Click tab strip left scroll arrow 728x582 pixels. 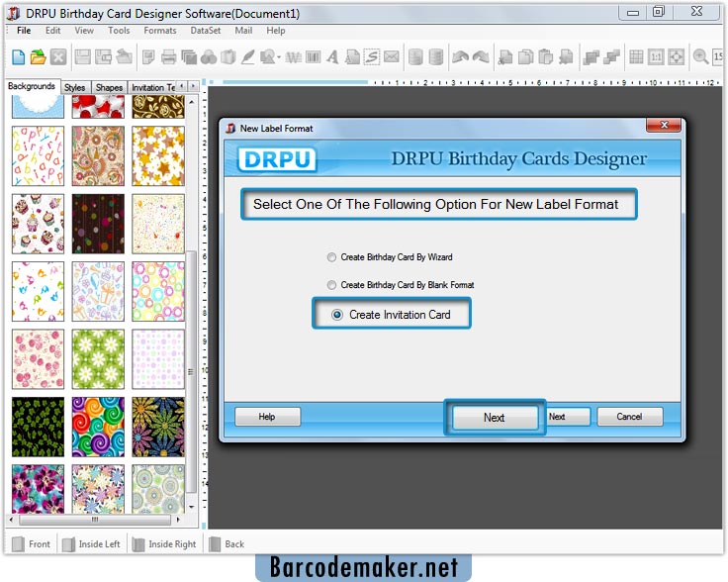point(182,86)
